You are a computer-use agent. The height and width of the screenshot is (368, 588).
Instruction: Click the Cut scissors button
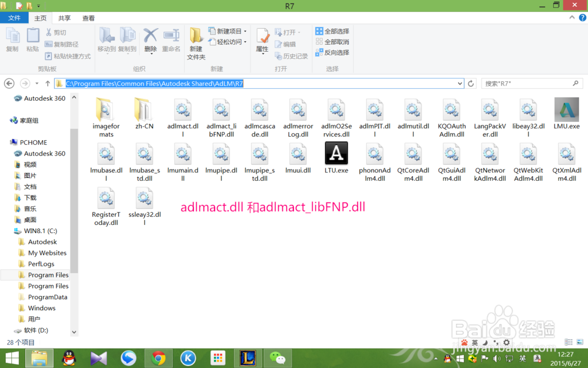click(x=56, y=32)
